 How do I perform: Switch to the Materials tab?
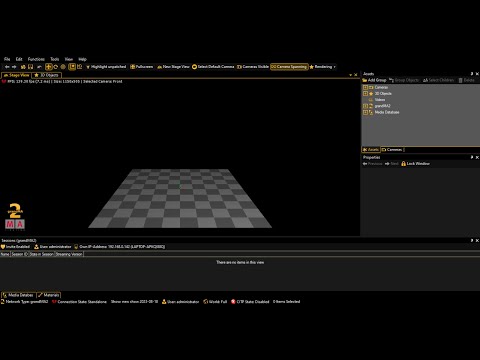point(49,295)
